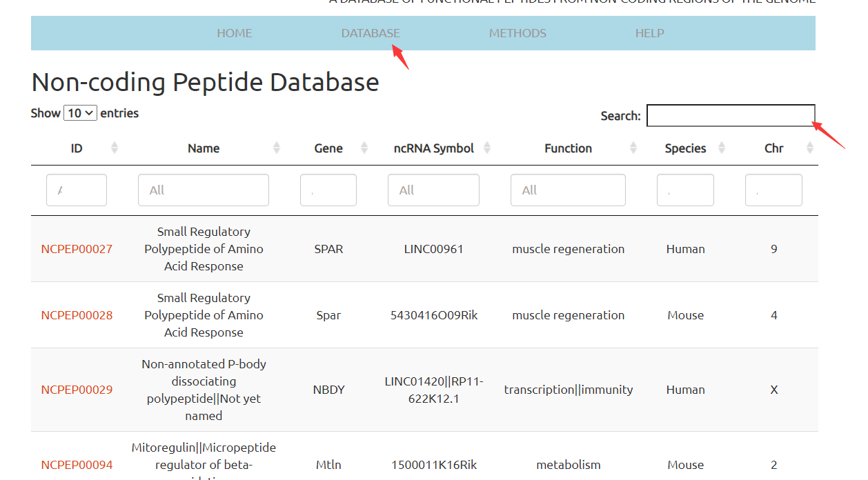
Task: Sort table by Function column arrows
Action: coord(634,148)
